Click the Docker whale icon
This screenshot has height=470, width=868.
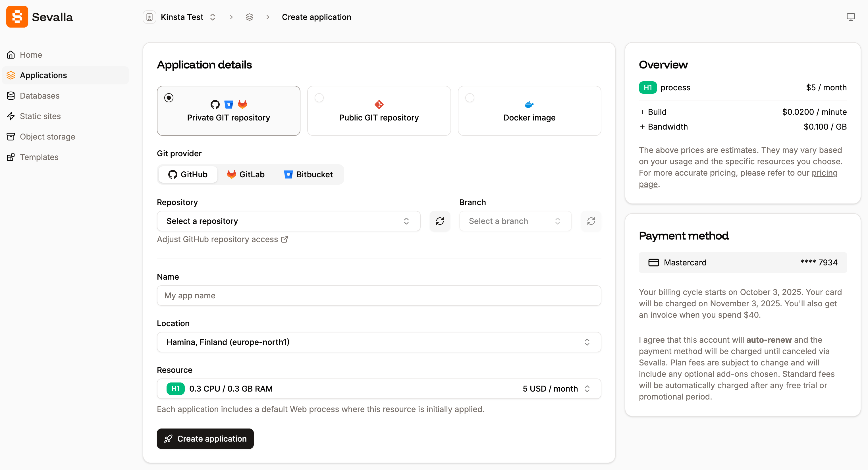pos(529,104)
